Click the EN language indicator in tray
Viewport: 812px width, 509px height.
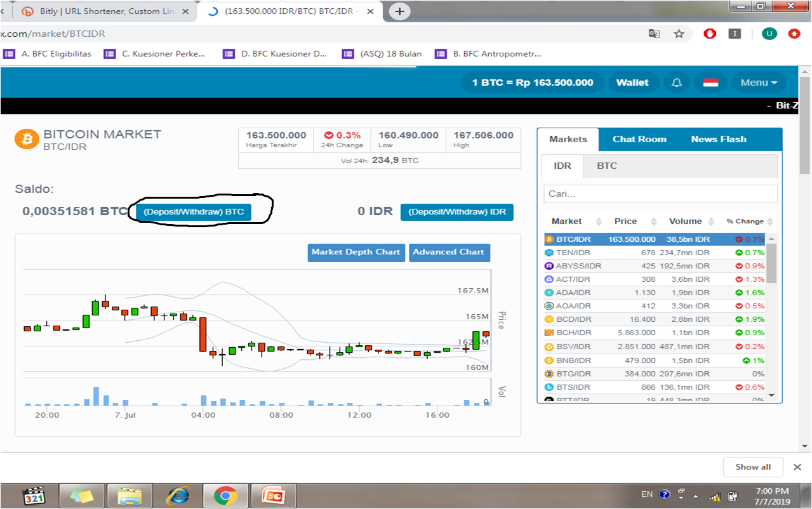click(x=647, y=494)
